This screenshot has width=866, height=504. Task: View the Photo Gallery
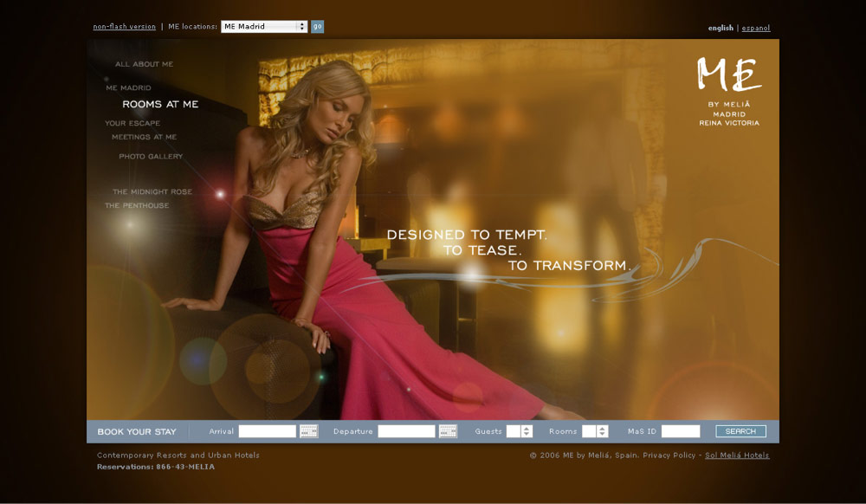pos(151,157)
